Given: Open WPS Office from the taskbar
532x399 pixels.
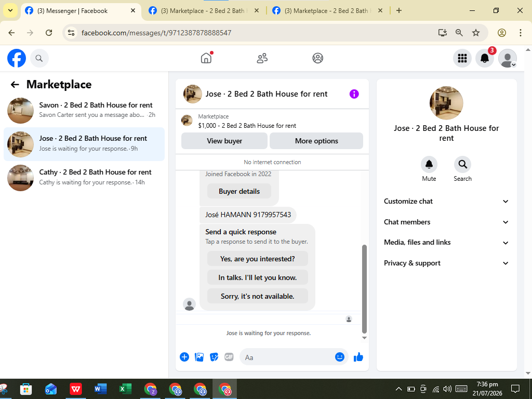Looking at the screenshot, I should [x=76, y=389].
